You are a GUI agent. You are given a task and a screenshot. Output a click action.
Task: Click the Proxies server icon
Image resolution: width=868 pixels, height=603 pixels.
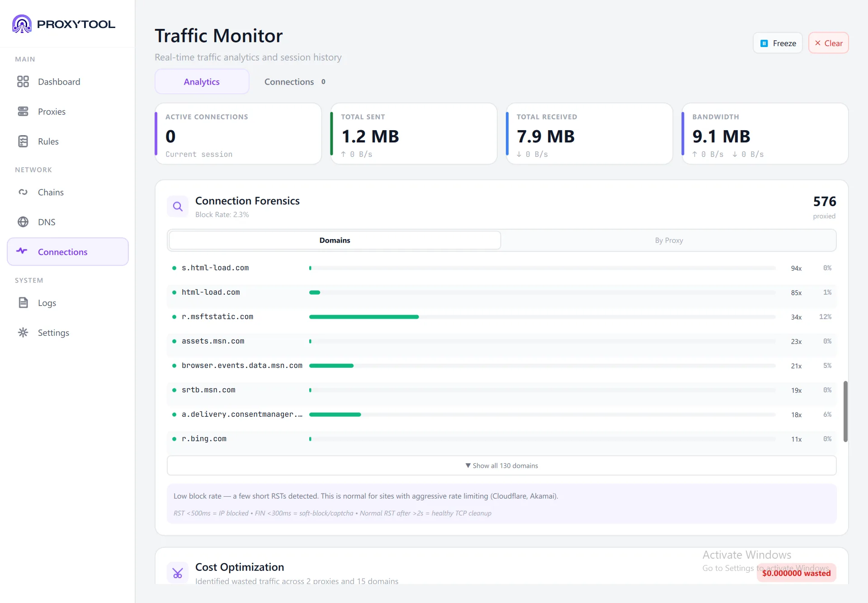[x=23, y=112]
